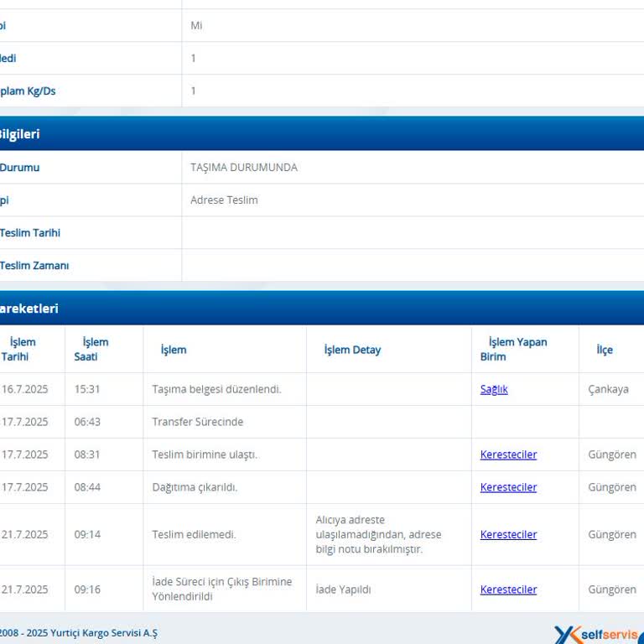
Task: Click the Taşıma belgesi düzenlendi. entry
Action: point(216,389)
